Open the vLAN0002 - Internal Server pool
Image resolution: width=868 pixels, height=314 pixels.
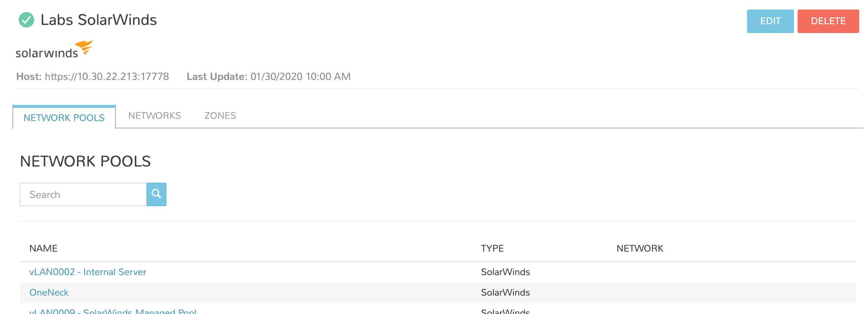pos(88,272)
